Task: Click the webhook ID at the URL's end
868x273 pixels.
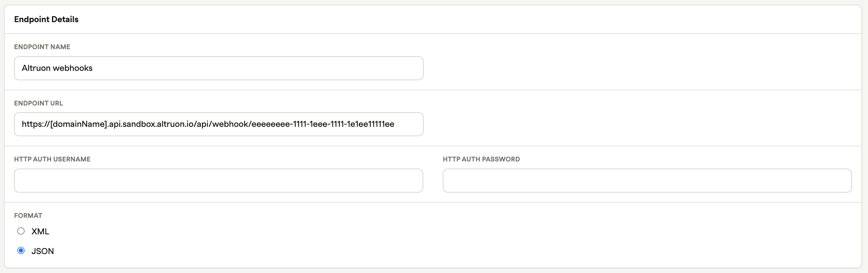Action: pos(322,124)
